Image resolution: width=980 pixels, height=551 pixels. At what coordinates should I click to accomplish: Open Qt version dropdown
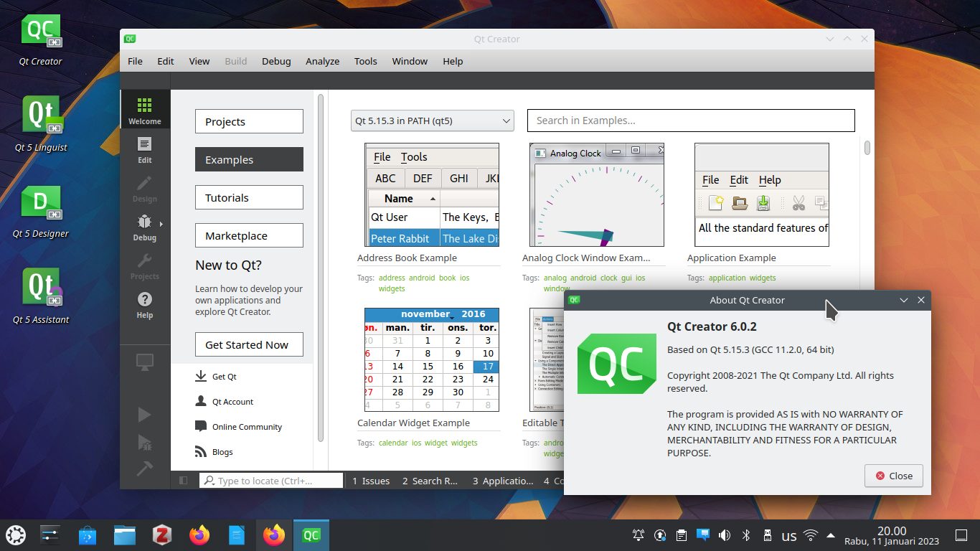pyautogui.click(x=433, y=121)
